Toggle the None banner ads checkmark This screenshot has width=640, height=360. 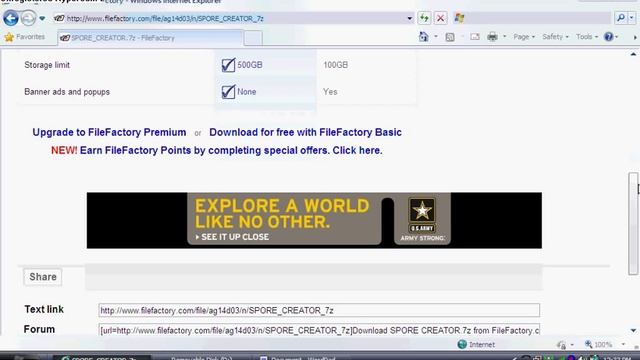(x=228, y=92)
